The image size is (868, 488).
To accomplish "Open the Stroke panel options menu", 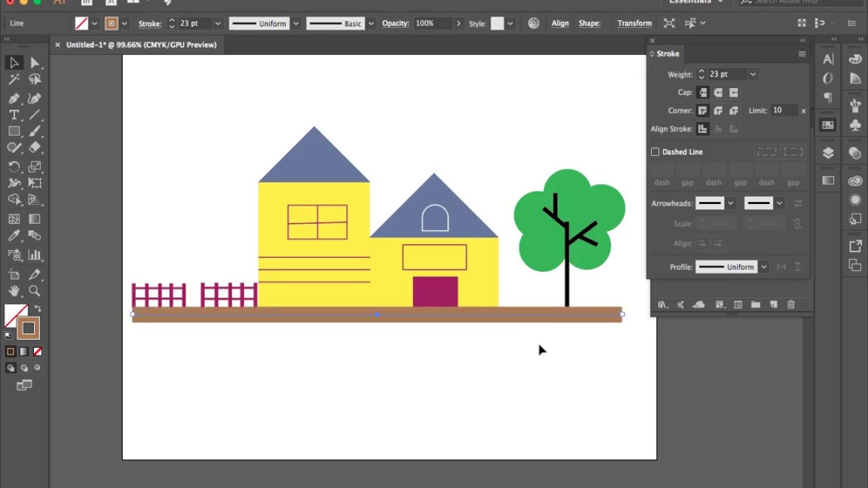I will click(x=802, y=54).
